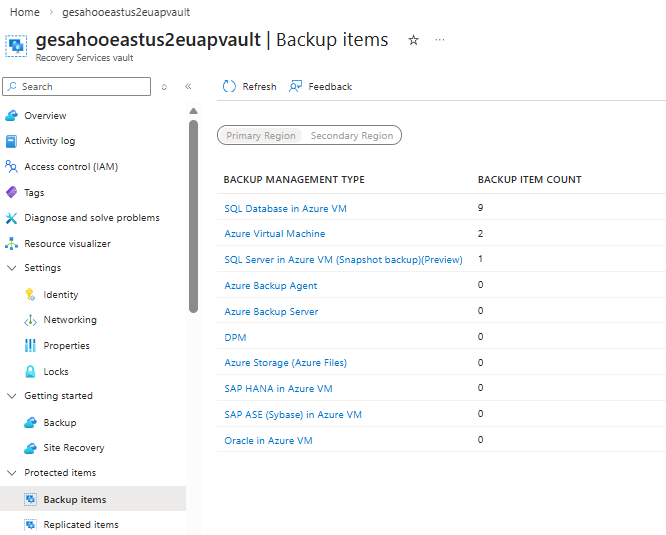Open Diagnose and solve problems
Viewport: 666px width, 535px height.
(92, 218)
